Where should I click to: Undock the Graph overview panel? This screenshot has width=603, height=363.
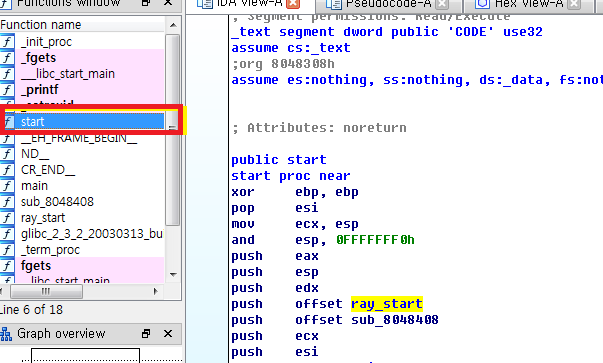[x=146, y=333]
